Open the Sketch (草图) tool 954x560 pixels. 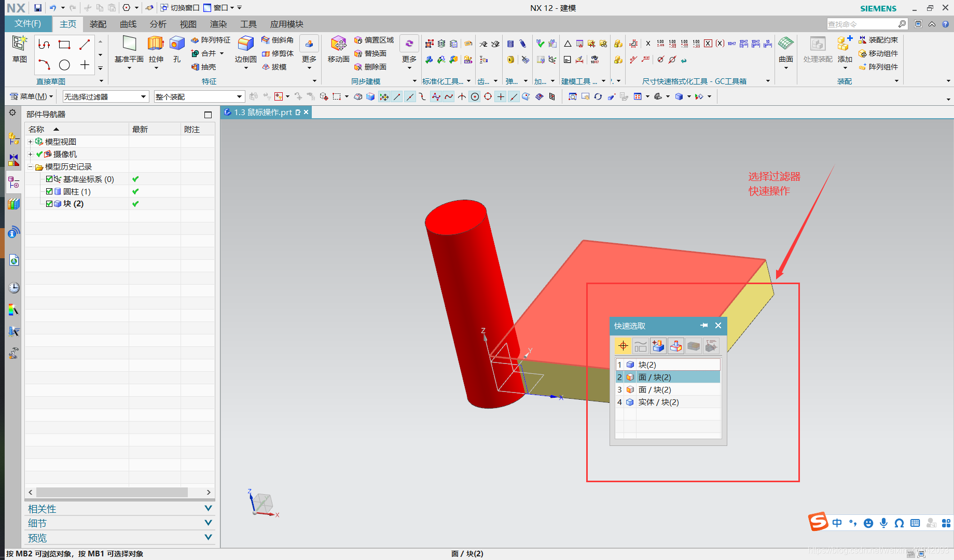point(20,49)
